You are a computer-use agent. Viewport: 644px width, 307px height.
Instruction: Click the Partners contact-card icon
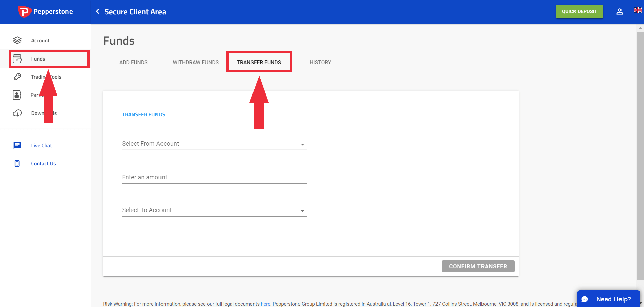[17, 95]
